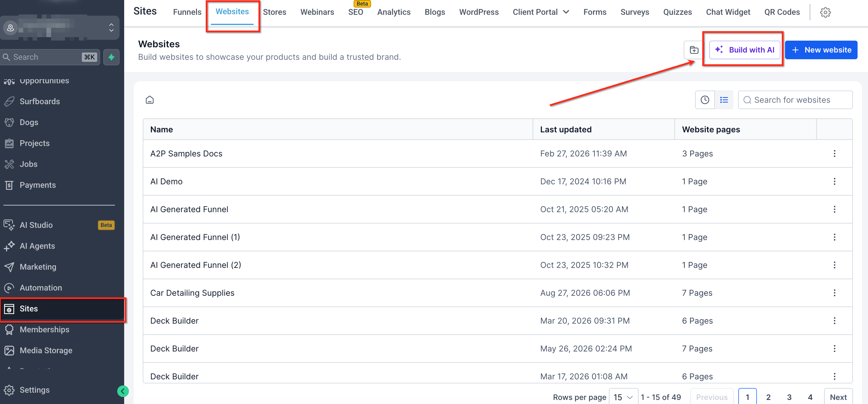The image size is (868, 404).
Task: Click the create folder icon button
Action: [x=694, y=50]
